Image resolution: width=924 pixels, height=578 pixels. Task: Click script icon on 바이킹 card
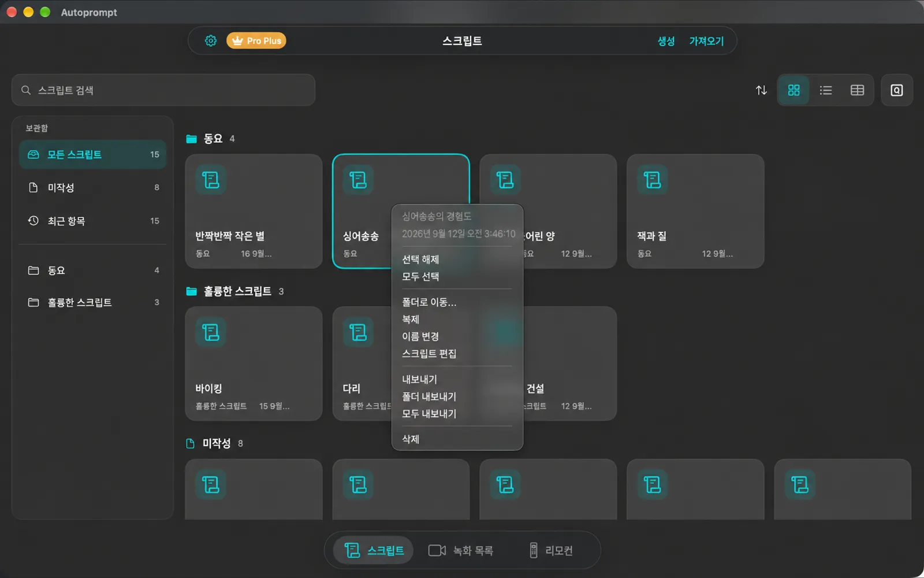[211, 332]
